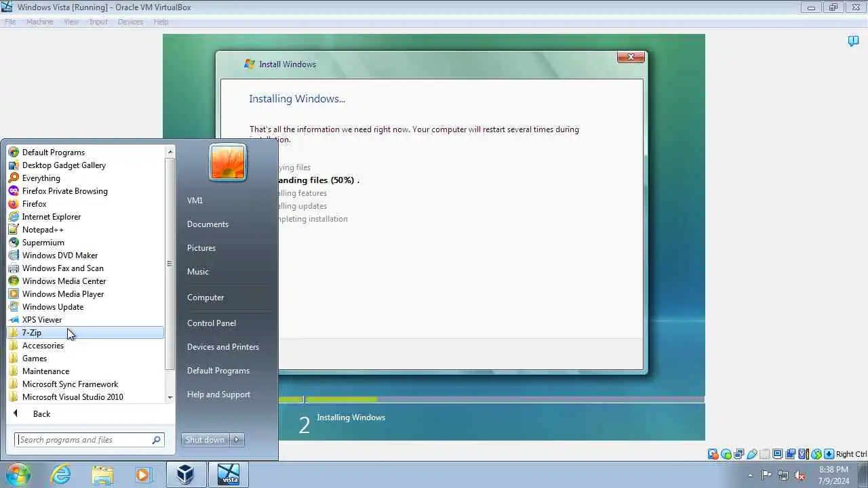Open Music from the Start menu

coord(198,271)
